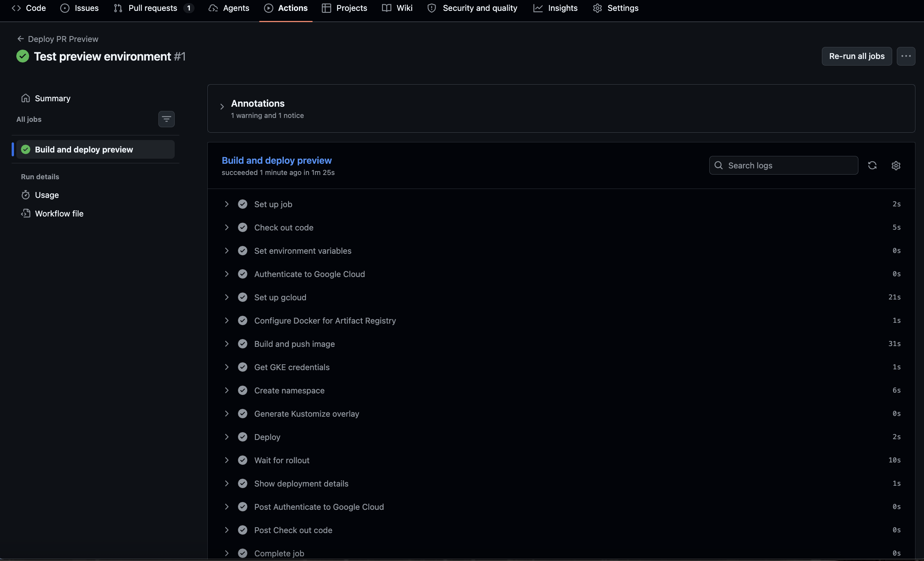This screenshot has width=924, height=561.
Task: Switch to the Issues tab
Action: tap(80, 8)
